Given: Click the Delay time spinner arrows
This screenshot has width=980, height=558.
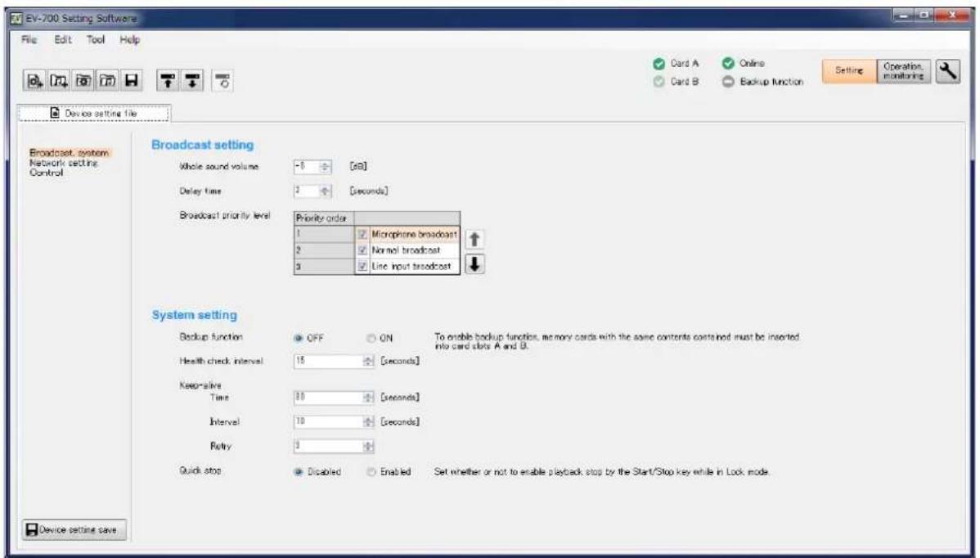Looking at the screenshot, I should (325, 191).
